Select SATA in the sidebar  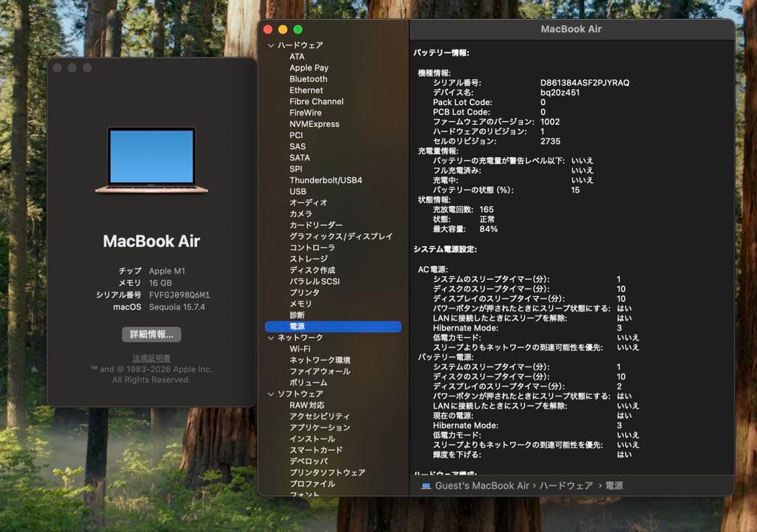[299, 158]
